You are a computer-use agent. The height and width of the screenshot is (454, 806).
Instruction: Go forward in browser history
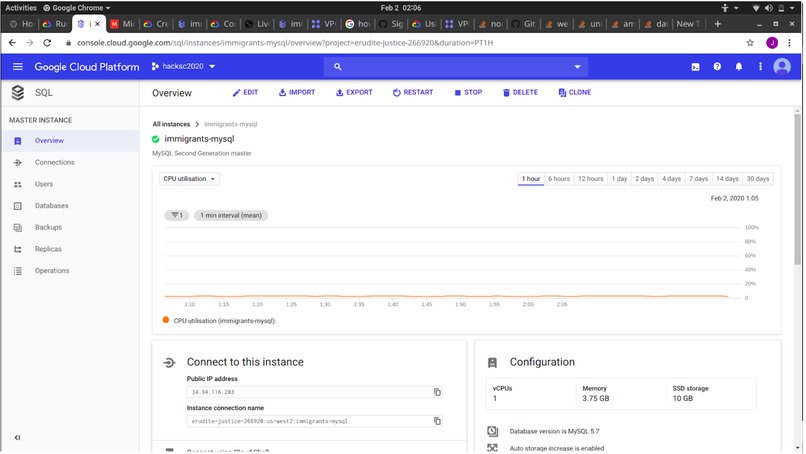click(x=30, y=43)
